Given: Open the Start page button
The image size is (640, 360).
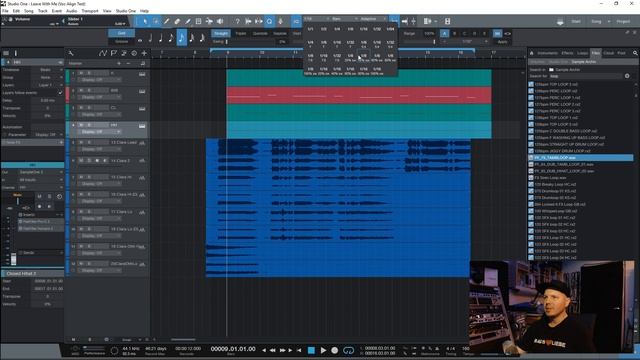Looking at the screenshot, I should 576,21.
